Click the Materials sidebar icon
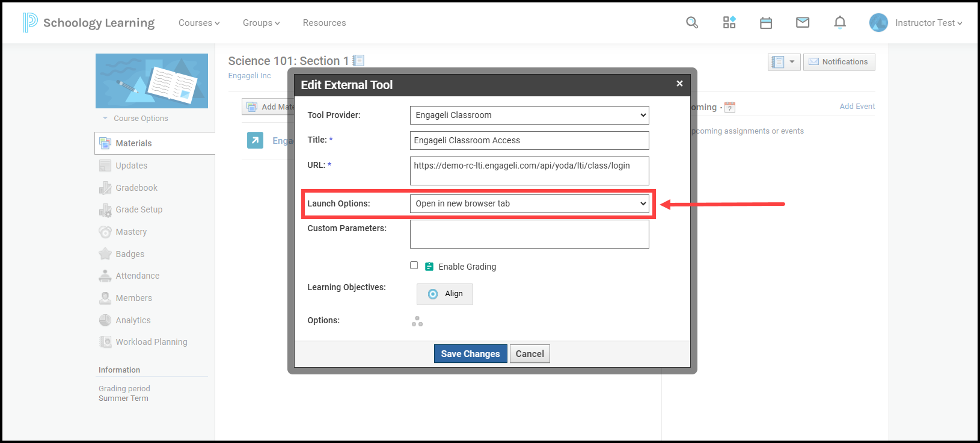This screenshot has width=980, height=443. [105, 143]
